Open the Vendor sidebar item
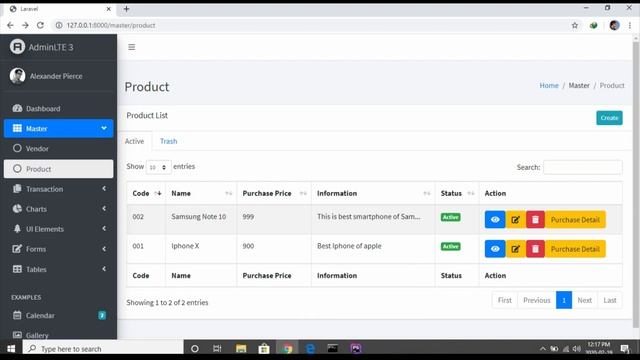 point(58,149)
